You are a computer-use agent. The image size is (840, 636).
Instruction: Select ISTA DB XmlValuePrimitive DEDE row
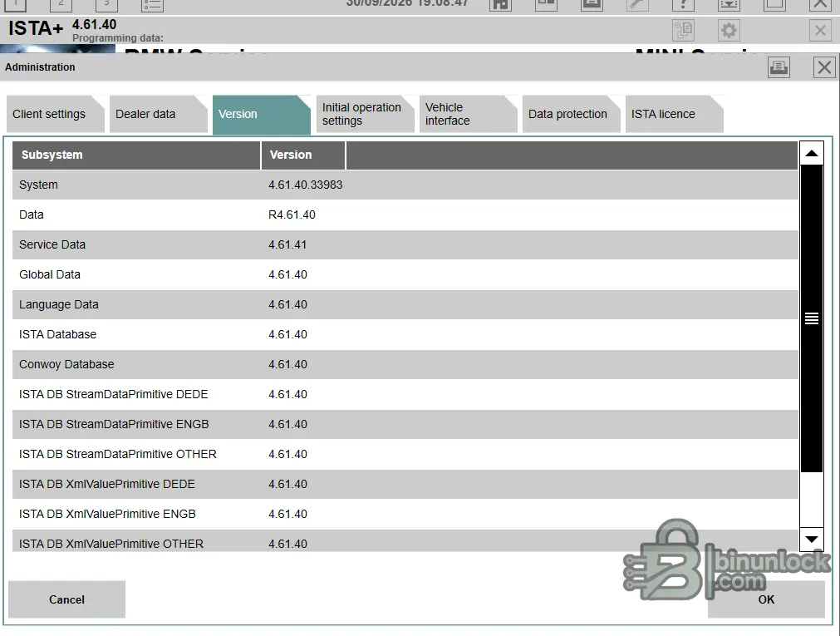pos(405,484)
